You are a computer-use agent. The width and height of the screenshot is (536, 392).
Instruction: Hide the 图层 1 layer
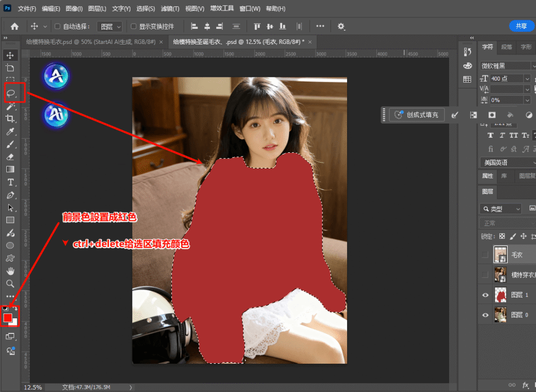click(485, 295)
